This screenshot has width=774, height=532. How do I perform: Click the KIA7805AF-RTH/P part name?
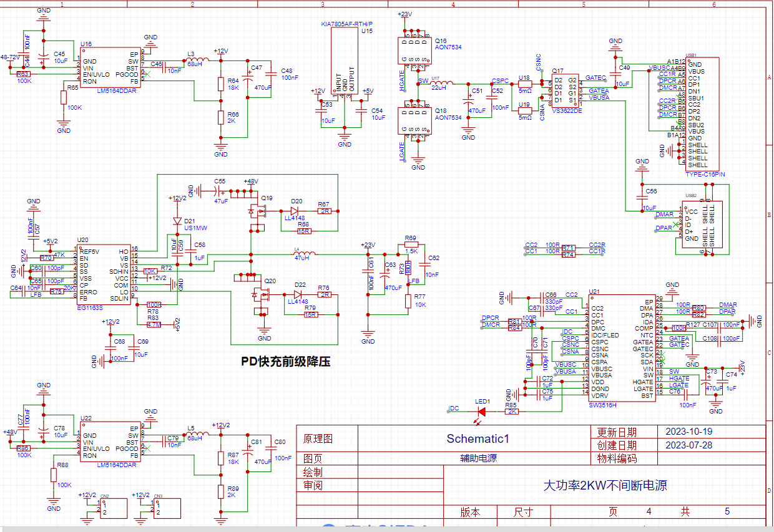346,23
